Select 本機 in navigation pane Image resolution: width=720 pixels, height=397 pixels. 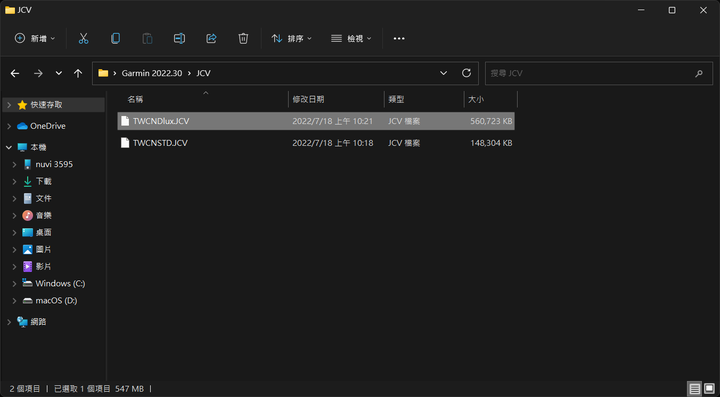39,147
